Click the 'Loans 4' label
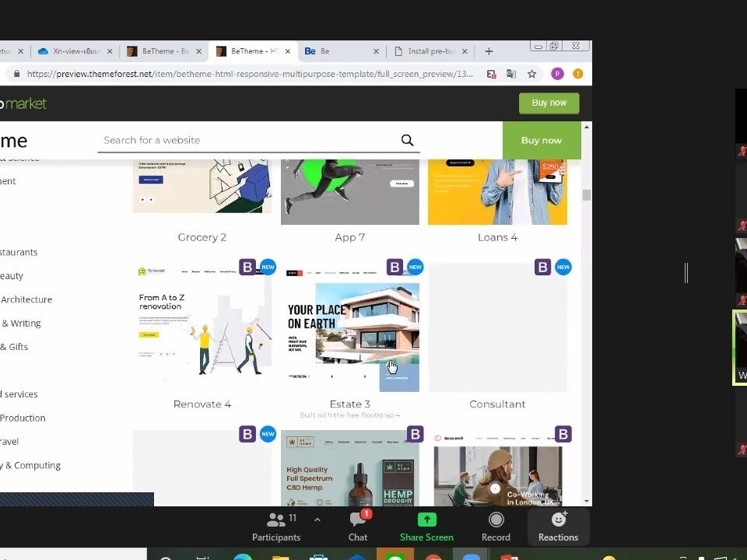Screen dimensions: 747x560 click(x=497, y=237)
